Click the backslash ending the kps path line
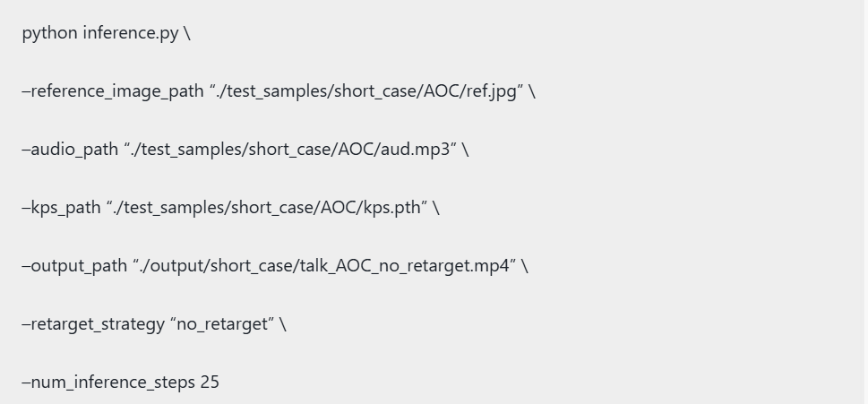This screenshot has height=404, width=868. pos(436,208)
